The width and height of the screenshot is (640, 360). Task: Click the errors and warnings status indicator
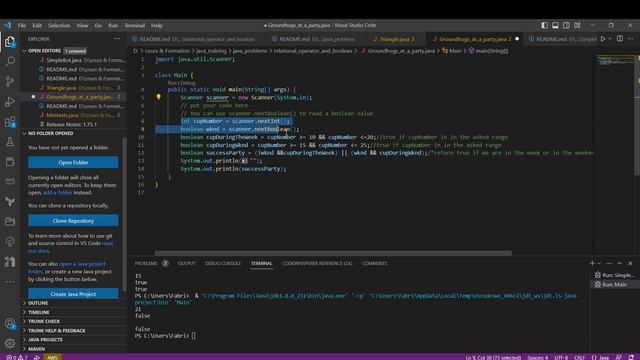point(17,357)
